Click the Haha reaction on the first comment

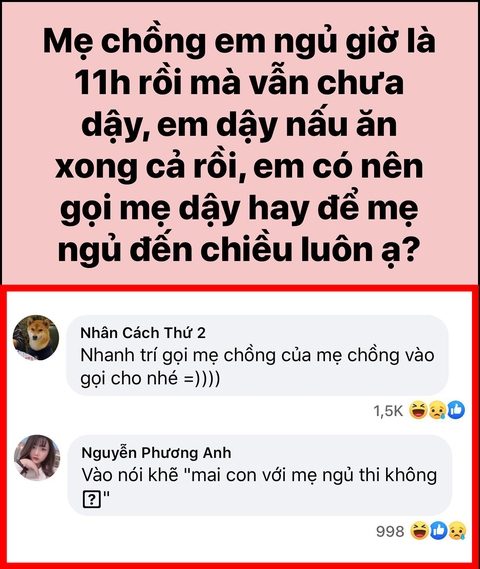pos(418,410)
